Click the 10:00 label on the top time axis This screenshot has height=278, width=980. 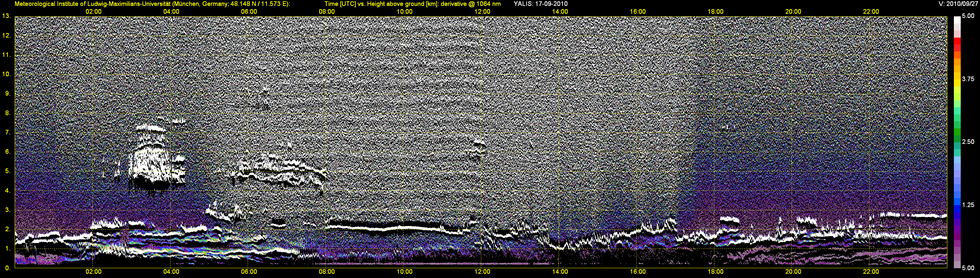(x=404, y=12)
